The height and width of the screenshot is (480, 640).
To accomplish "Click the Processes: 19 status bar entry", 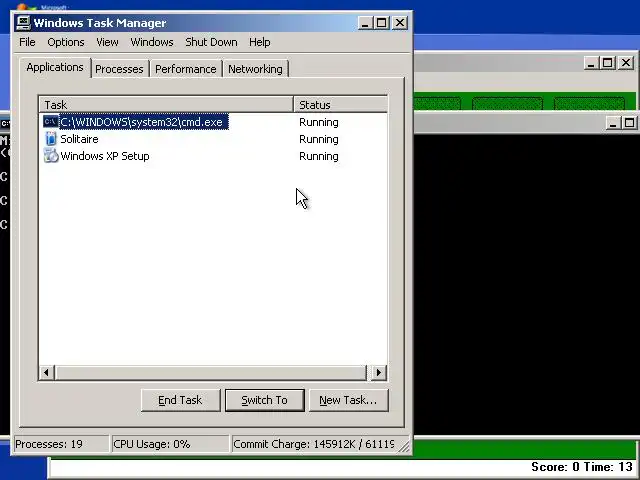I will pos(61,444).
